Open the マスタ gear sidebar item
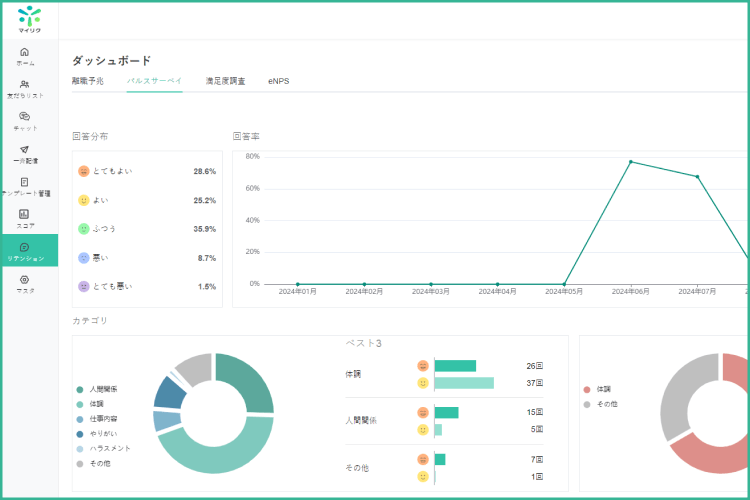Viewport: 750px width, 500px height. pos(25,284)
